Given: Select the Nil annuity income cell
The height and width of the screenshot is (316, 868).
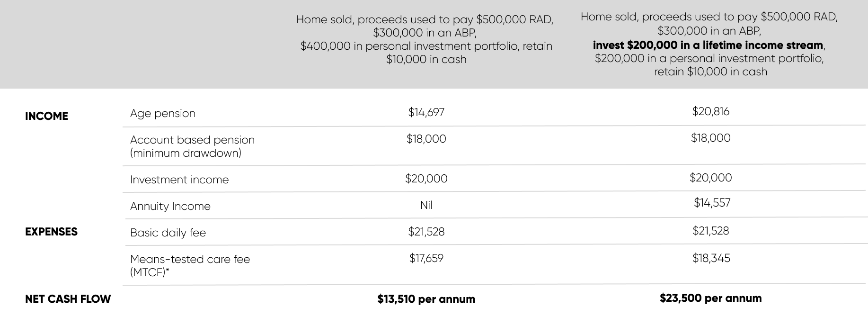Looking at the screenshot, I should [x=426, y=205].
